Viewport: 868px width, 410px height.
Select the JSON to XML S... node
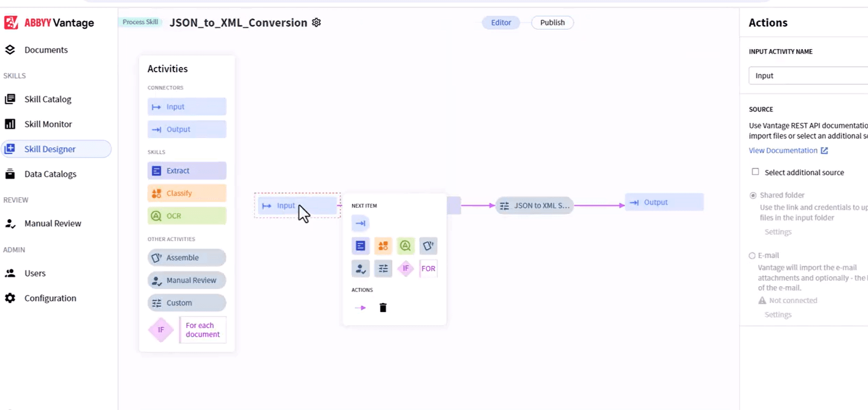pyautogui.click(x=534, y=205)
